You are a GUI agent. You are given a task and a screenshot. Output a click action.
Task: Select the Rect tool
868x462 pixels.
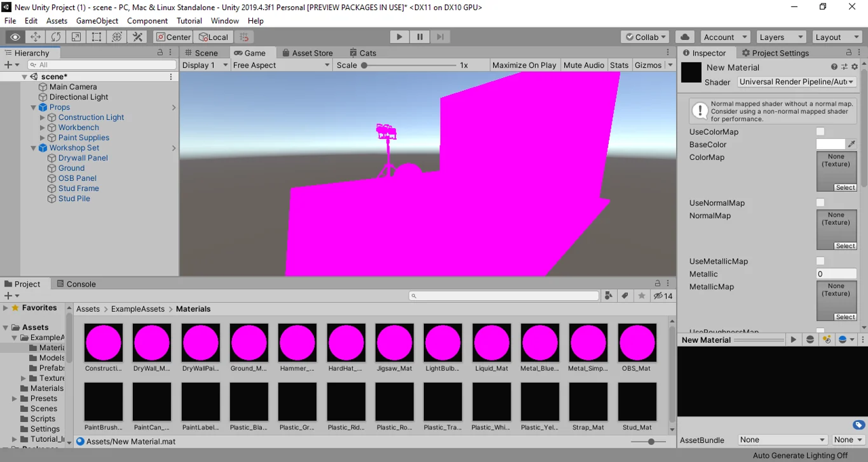pyautogui.click(x=96, y=37)
